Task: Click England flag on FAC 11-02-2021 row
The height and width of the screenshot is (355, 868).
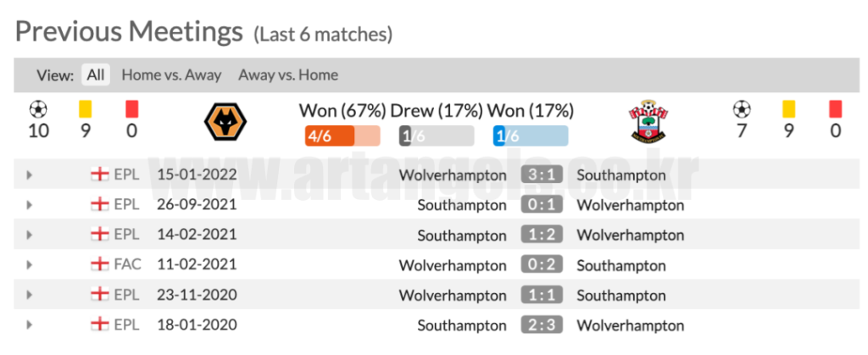Action: pos(100,264)
